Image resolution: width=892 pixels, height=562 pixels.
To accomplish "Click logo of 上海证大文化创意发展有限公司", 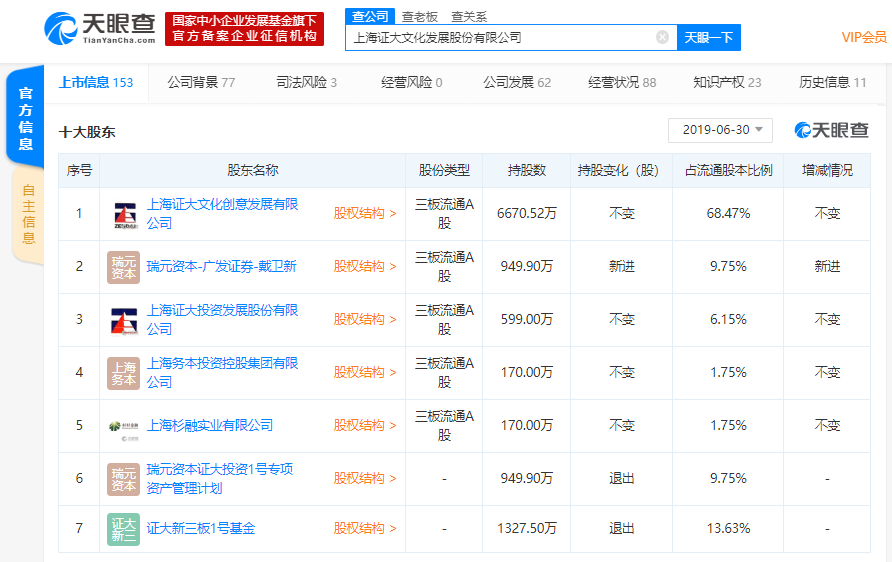I will pos(124,213).
